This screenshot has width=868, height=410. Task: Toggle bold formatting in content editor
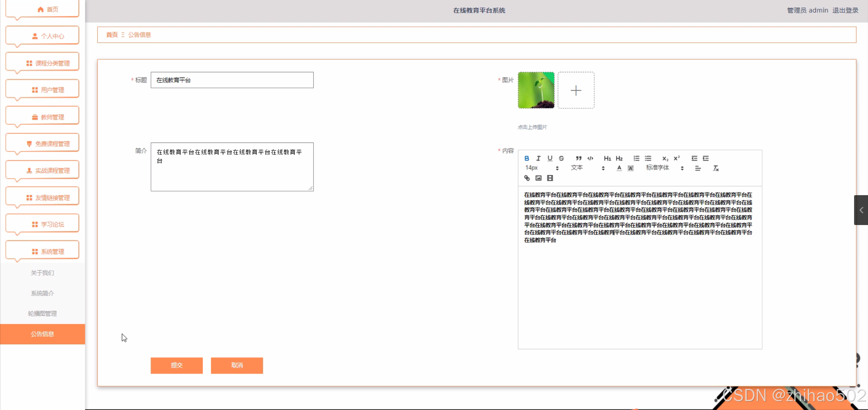tap(526, 158)
